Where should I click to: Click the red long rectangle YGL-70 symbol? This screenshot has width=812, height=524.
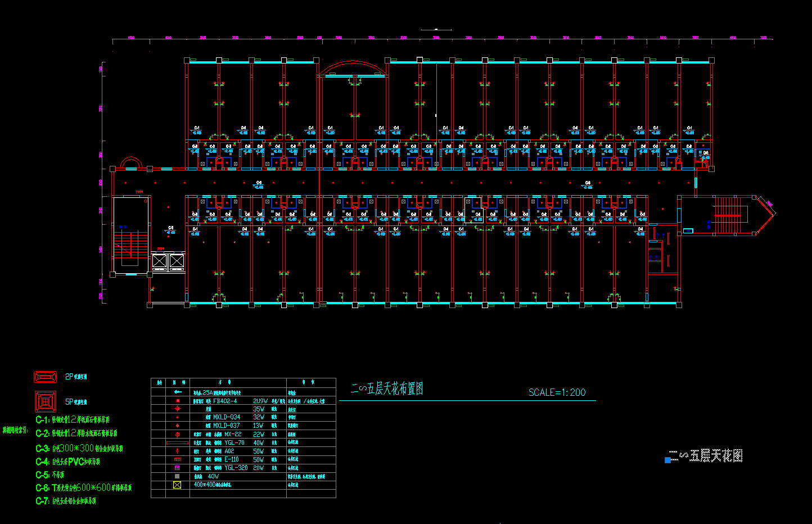177,443
